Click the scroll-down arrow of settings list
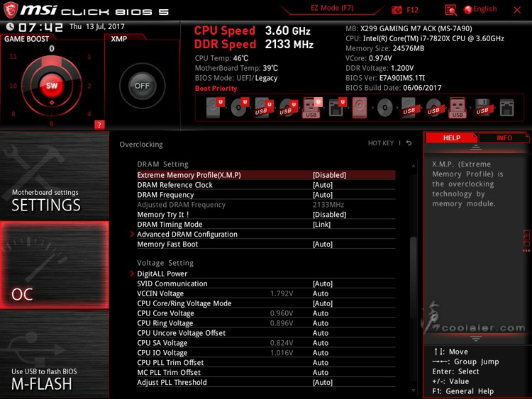This screenshot has width=532, height=399. click(414, 390)
